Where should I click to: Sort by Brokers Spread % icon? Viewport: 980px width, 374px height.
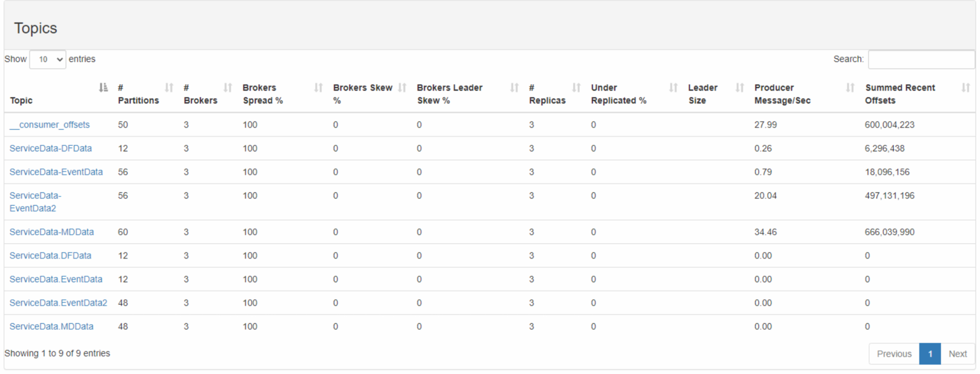pyautogui.click(x=318, y=88)
